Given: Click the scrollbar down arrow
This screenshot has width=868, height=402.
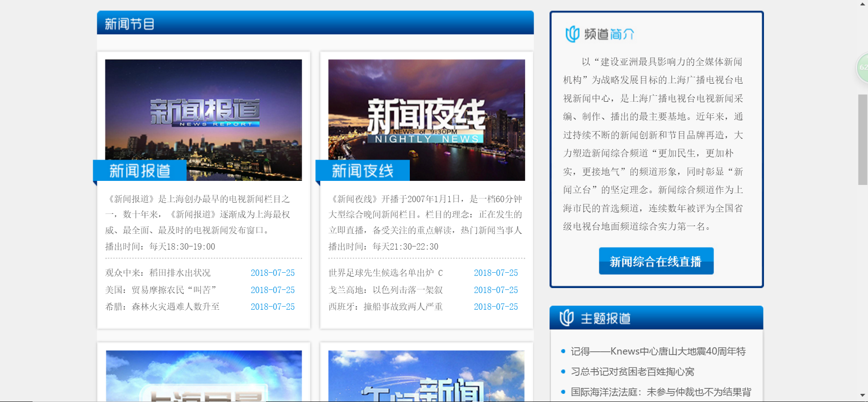Looking at the screenshot, I should tap(863, 396).
